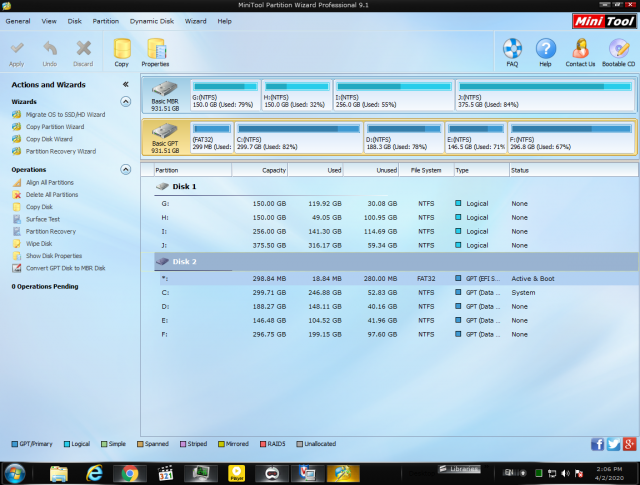Sort by the Capacity column header
640x485 pixels.
[273, 170]
